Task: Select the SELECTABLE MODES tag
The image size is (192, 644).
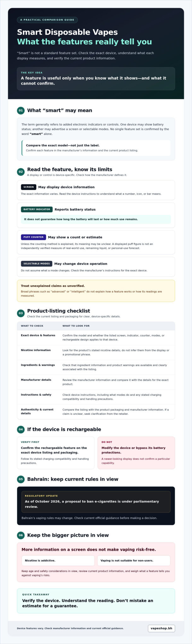Action: coord(37,264)
